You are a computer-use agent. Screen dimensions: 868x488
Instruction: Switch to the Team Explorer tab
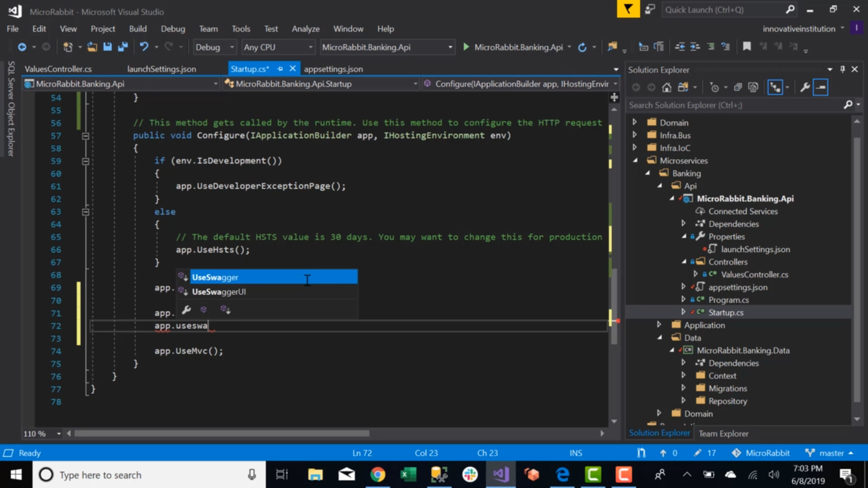723,434
